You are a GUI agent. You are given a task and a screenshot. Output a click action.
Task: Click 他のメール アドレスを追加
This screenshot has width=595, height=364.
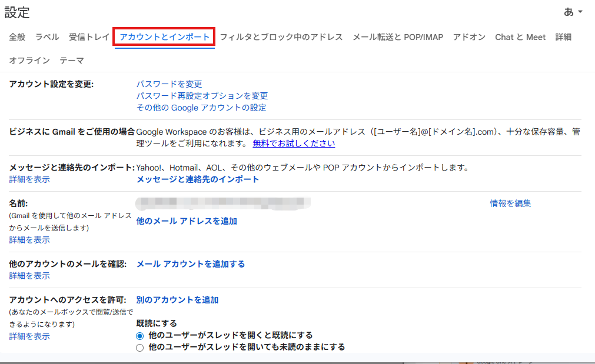point(187,221)
